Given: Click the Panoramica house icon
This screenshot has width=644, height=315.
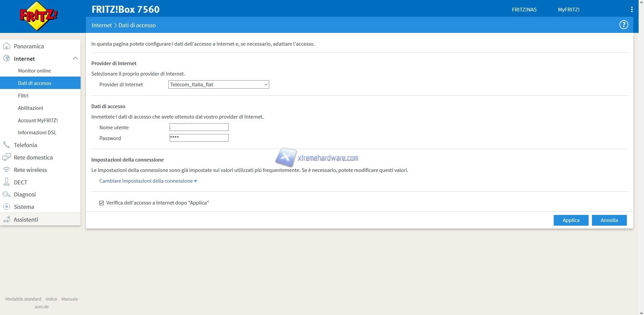Looking at the screenshot, I should coord(6,46).
